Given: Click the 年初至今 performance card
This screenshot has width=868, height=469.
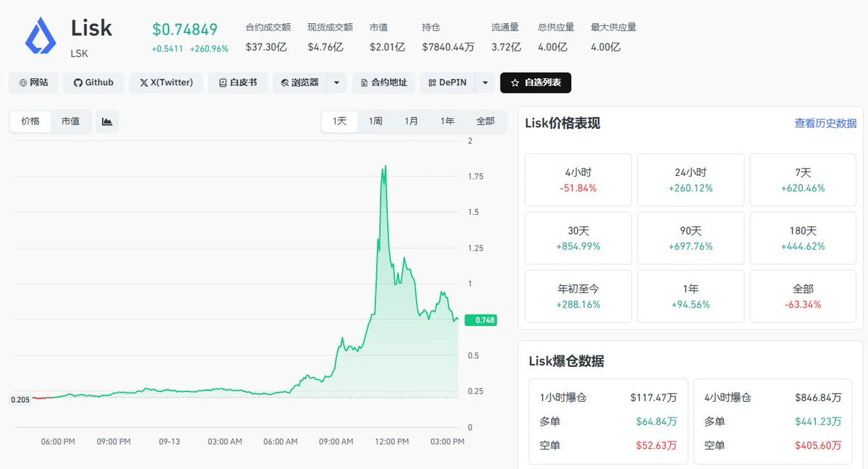Looking at the screenshot, I should click(578, 296).
